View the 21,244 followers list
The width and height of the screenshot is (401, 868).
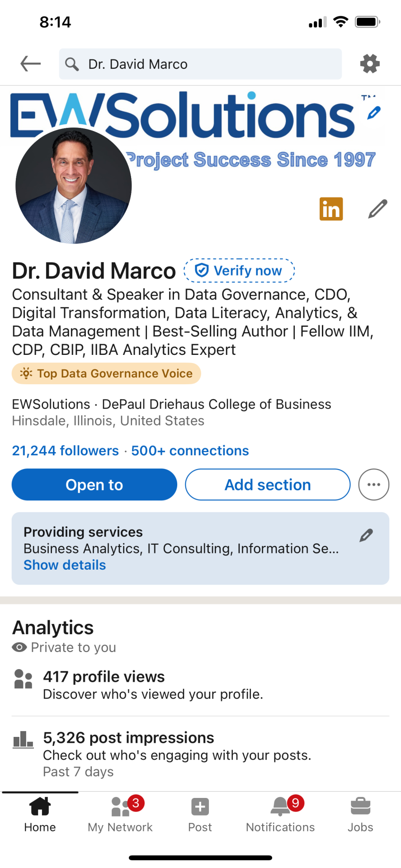[x=65, y=451]
